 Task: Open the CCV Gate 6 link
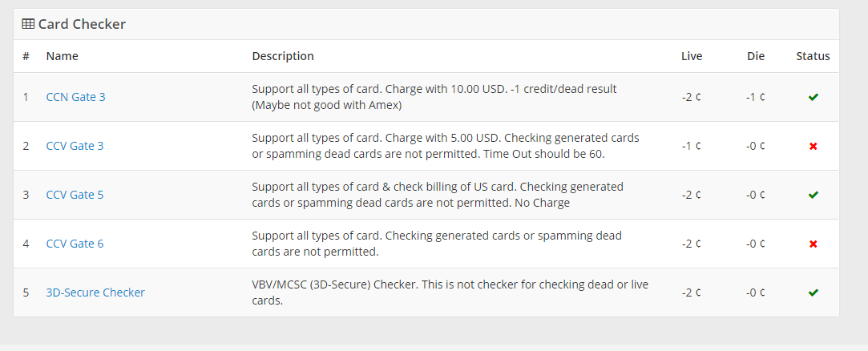[x=75, y=244]
